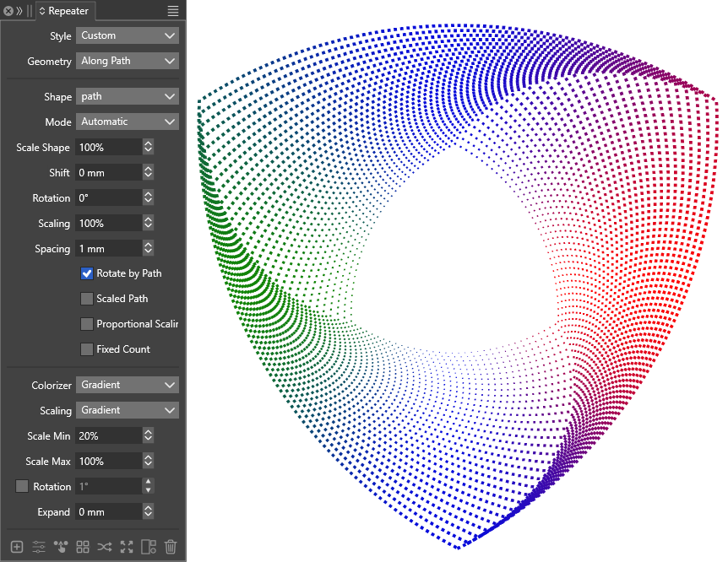Click the Shift 0 mm field
This screenshot has width=728, height=562.
[109, 173]
